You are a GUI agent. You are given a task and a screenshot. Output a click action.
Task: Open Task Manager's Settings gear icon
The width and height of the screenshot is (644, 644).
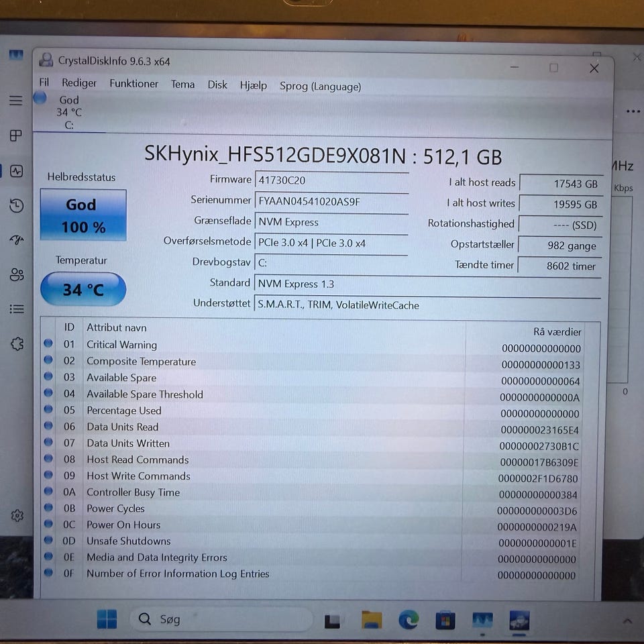17,515
